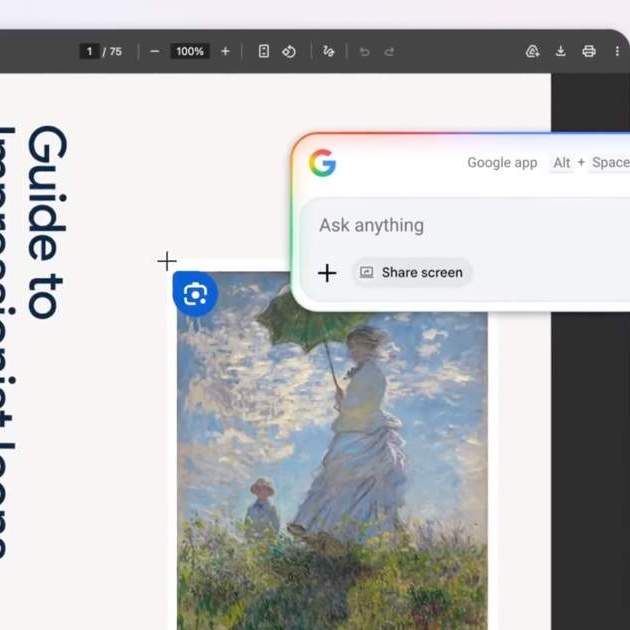Save the PDF to Google Drive
The image size is (630, 630).
[532, 51]
